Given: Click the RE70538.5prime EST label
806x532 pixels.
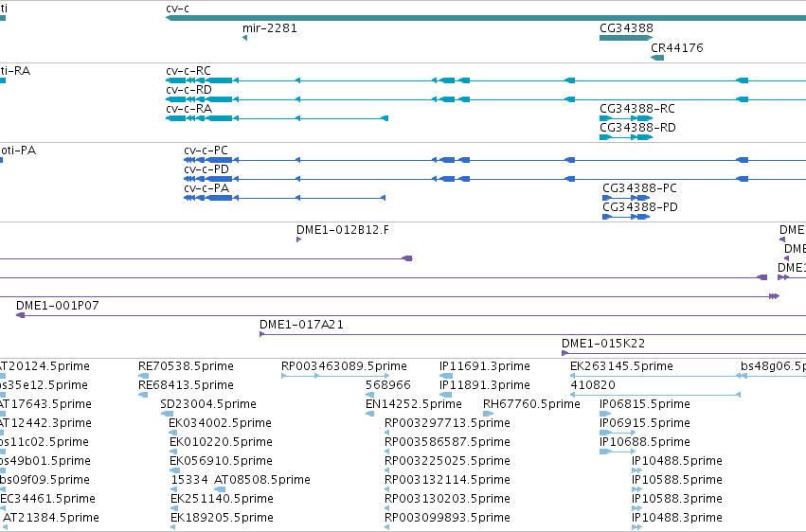Looking at the screenshot, I should pyautogui.click(x=186, y=366).
